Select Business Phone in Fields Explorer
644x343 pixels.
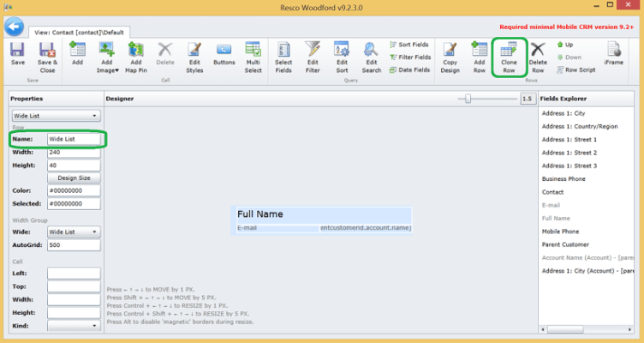click(565, 179)
